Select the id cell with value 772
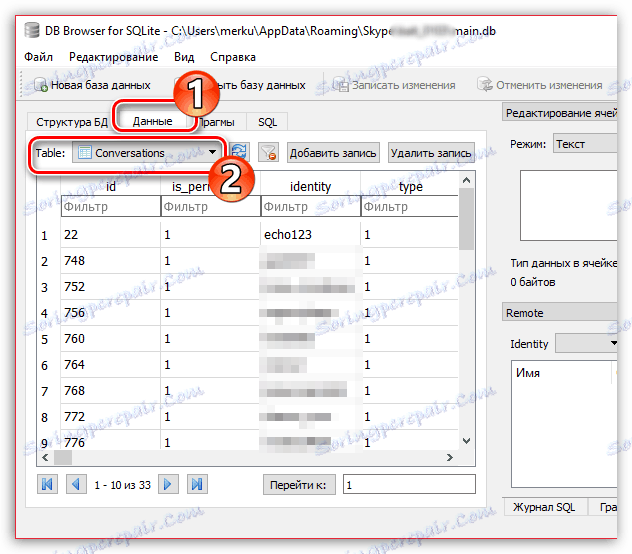This screenshot has width=632, height=554. pyautogui.click(x=111, y=417)
